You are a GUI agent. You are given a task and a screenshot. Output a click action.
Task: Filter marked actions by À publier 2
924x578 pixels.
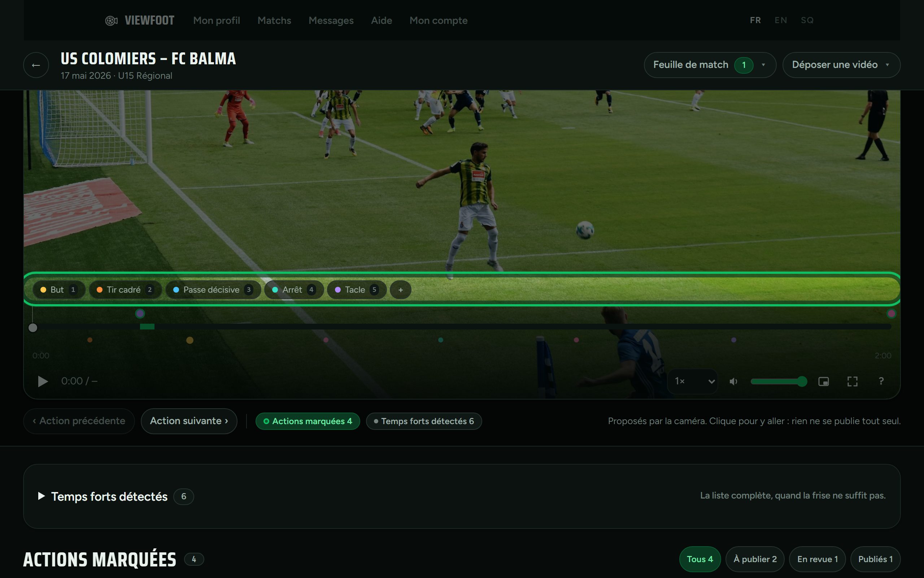[755, 559]
